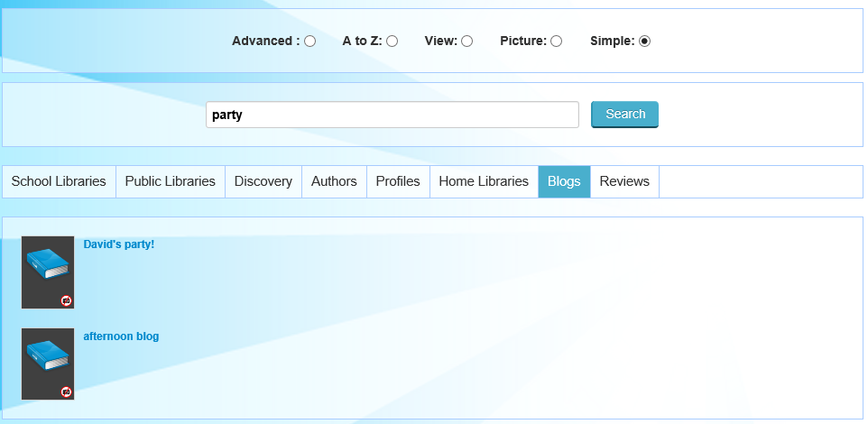The width and height of the screenshot is (868, 424).
Task: Click the no-photo badge on David's party cover
Action: pyautogui.click(x=67, y=300)
